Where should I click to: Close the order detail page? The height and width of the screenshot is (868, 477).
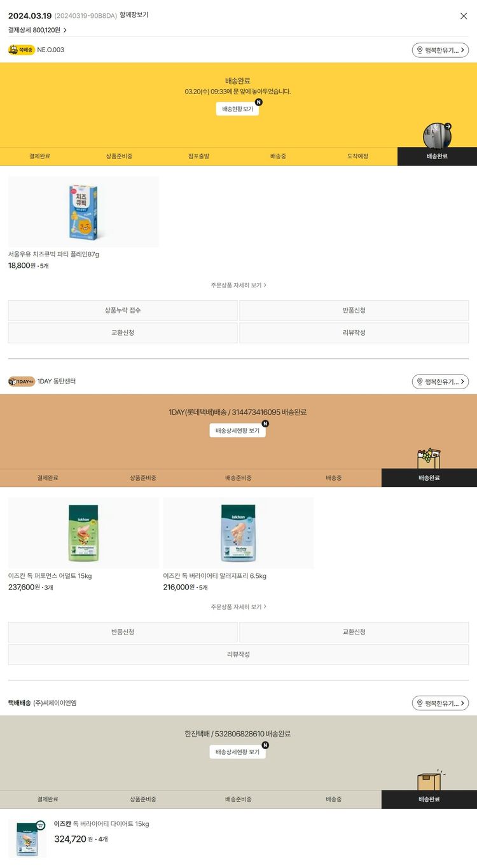point(464,16)
